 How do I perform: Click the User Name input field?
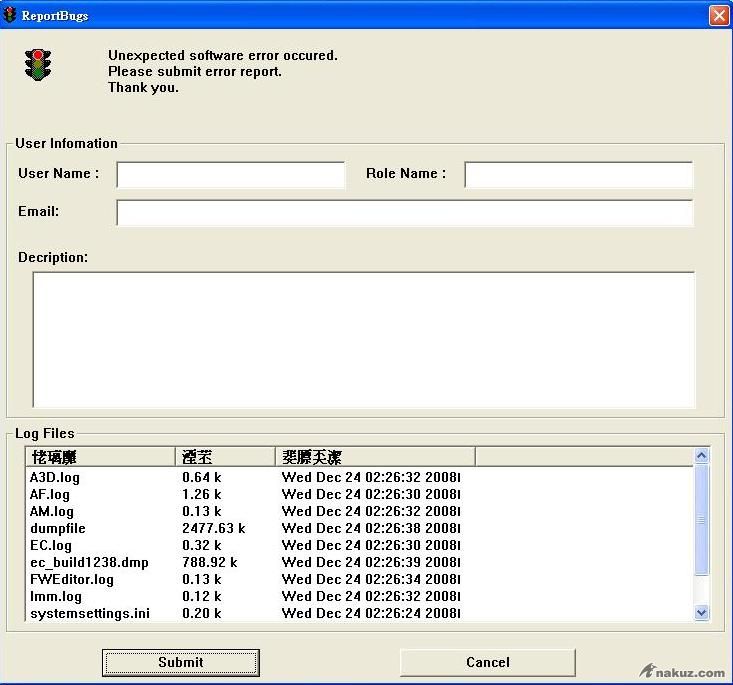(230, 175)
